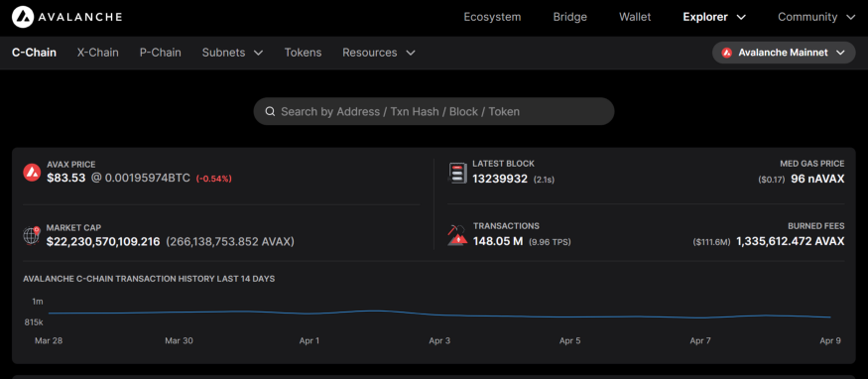Click the (9.96 TPS) text

click(x=550, y=242)
